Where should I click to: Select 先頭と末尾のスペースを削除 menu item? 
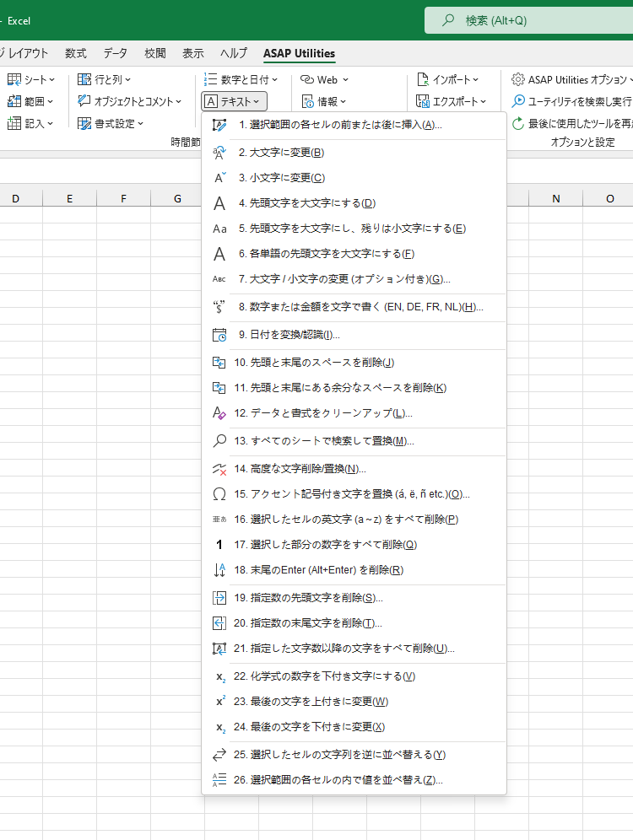click(x=314, y=363)
